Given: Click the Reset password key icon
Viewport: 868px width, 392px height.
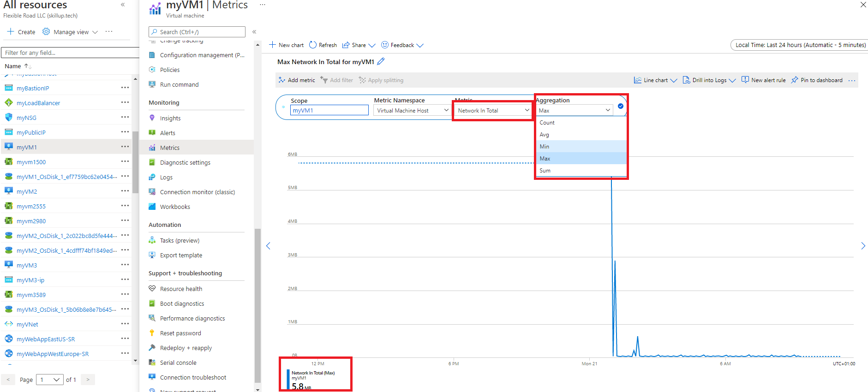Looking at the screenshot, I should point(152,333).
